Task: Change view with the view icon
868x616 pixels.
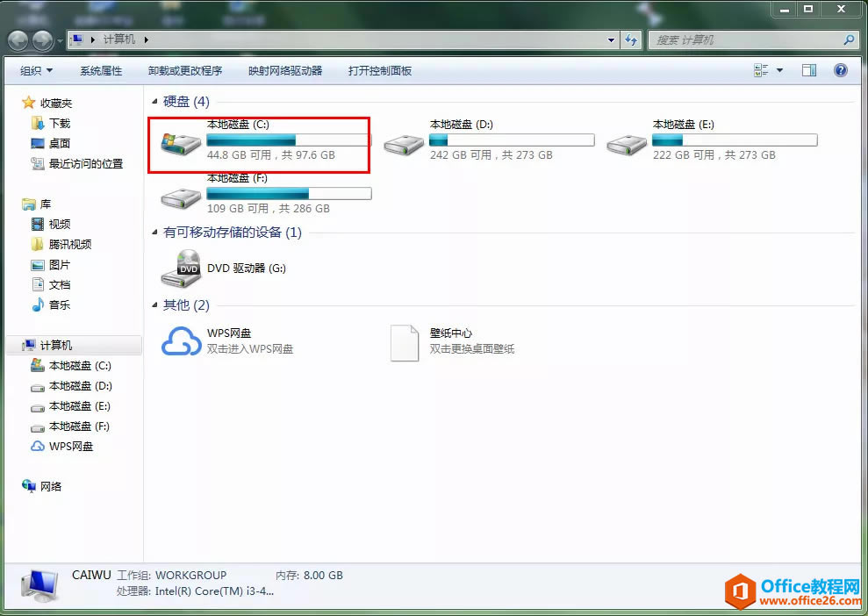Action: 761,70
